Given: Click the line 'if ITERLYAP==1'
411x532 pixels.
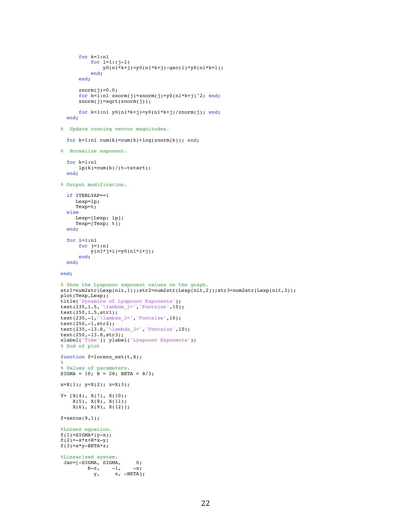Looking at the screenshot, I should 88,196.
